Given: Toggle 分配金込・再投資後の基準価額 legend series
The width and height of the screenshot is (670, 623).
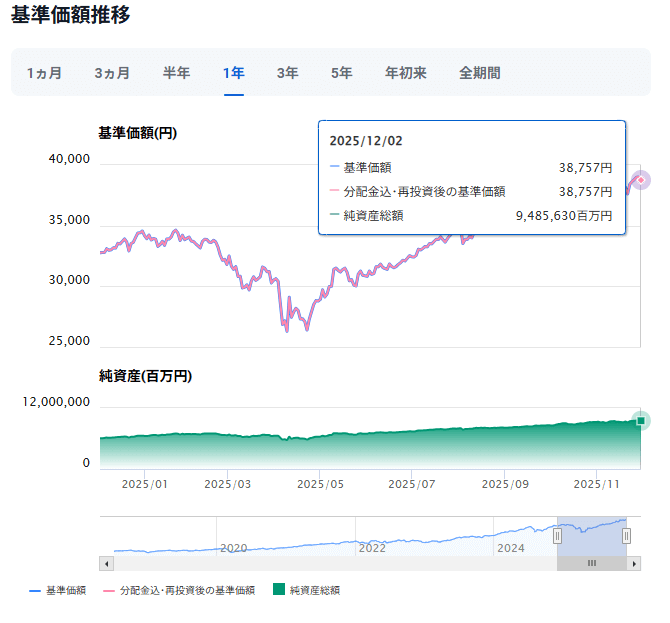Looking at the screenshot, I should [179, 591].
